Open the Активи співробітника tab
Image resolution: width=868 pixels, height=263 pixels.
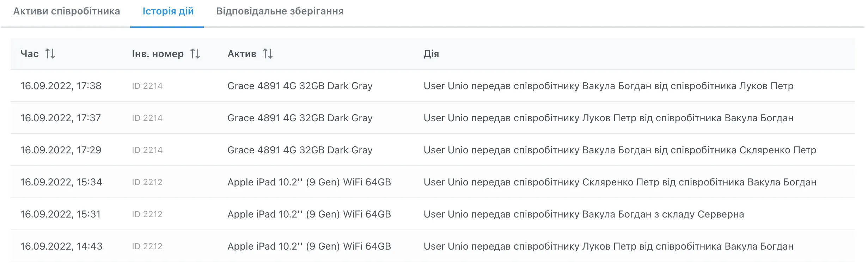(x=67, y=11)
